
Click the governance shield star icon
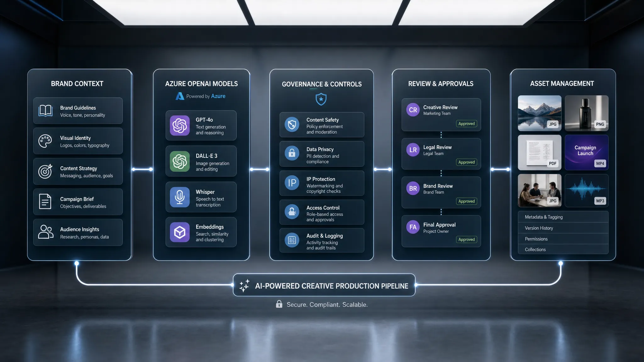[321, 99]
